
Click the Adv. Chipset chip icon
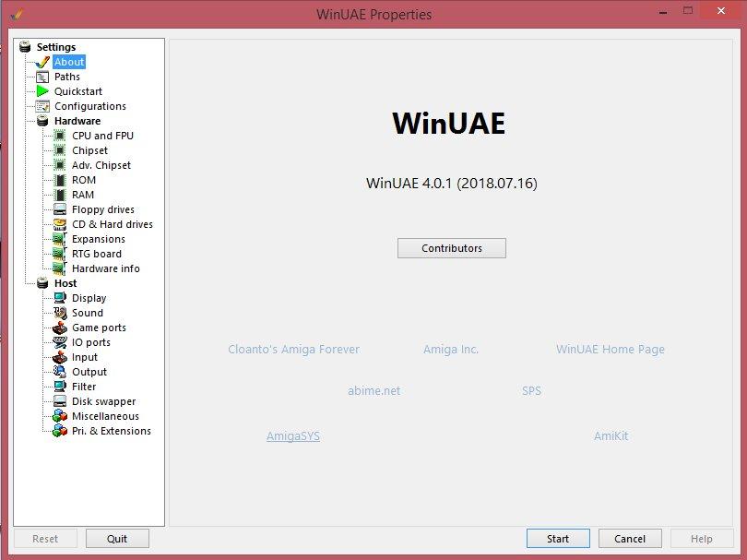[60, 165]
